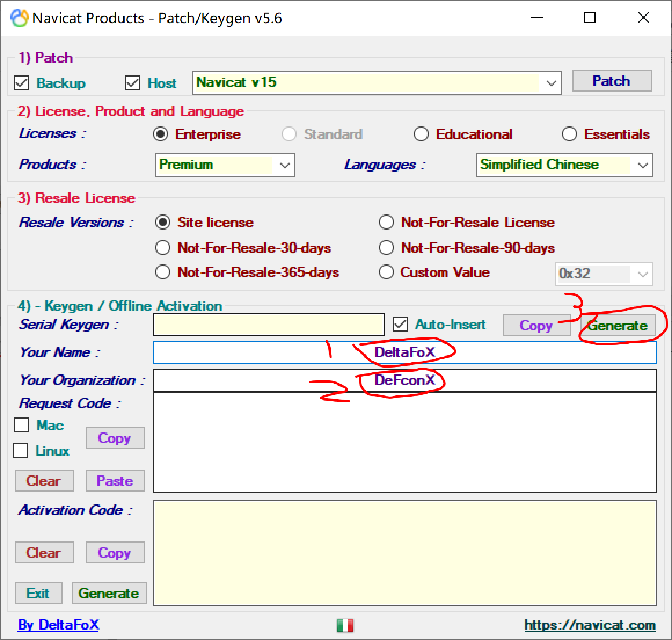Click the Your Name input field
Image resolution: width=672 pixels, height=640 pixels.
coord(404,352)
